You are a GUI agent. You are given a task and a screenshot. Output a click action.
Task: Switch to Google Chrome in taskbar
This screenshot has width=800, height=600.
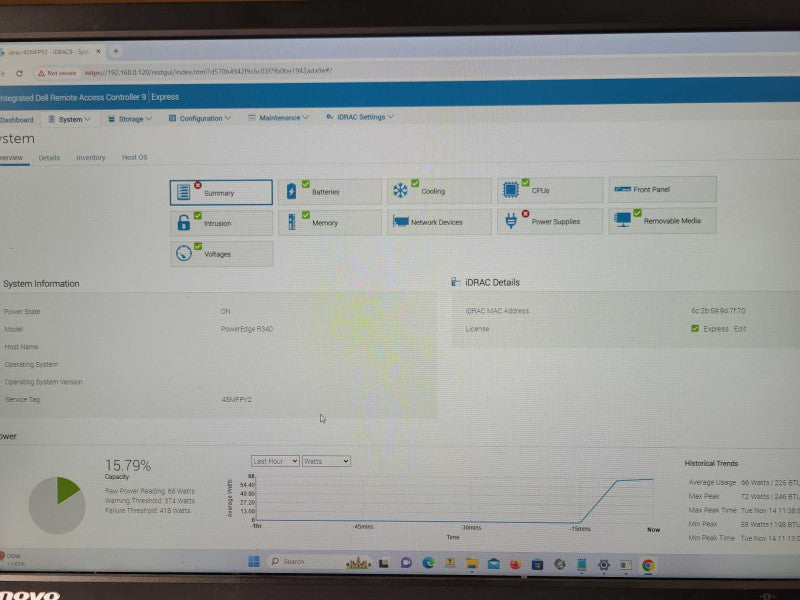(x=648, y=565)
